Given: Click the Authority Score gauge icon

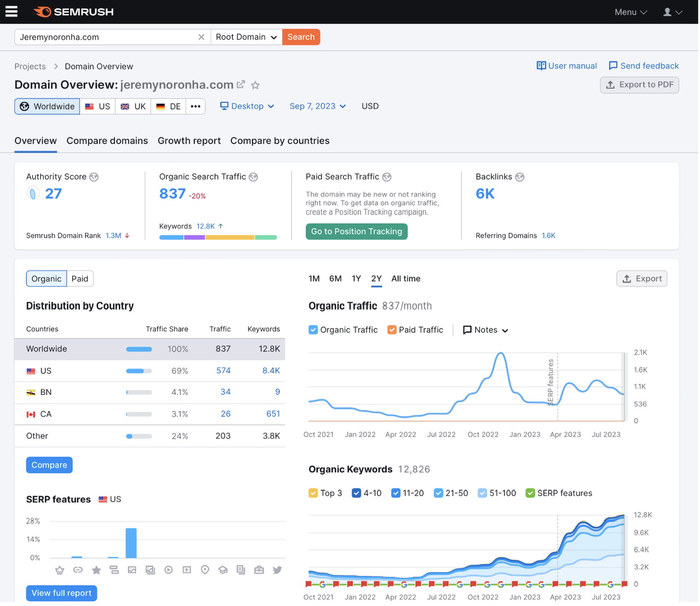Looking at the screenshot, I should (33, 193).
